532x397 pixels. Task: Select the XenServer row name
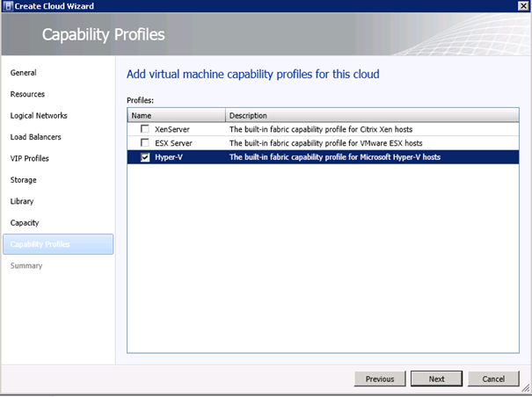point(172,129)
